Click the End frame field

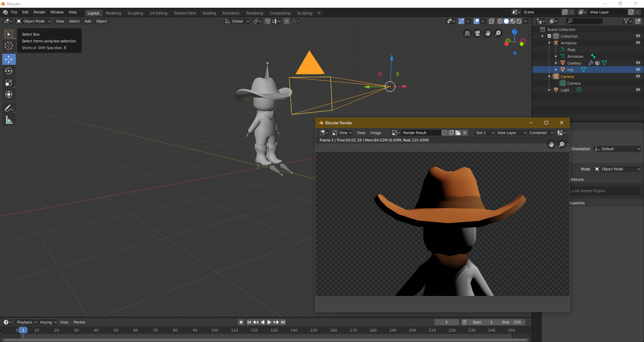(x=511, y=322)
